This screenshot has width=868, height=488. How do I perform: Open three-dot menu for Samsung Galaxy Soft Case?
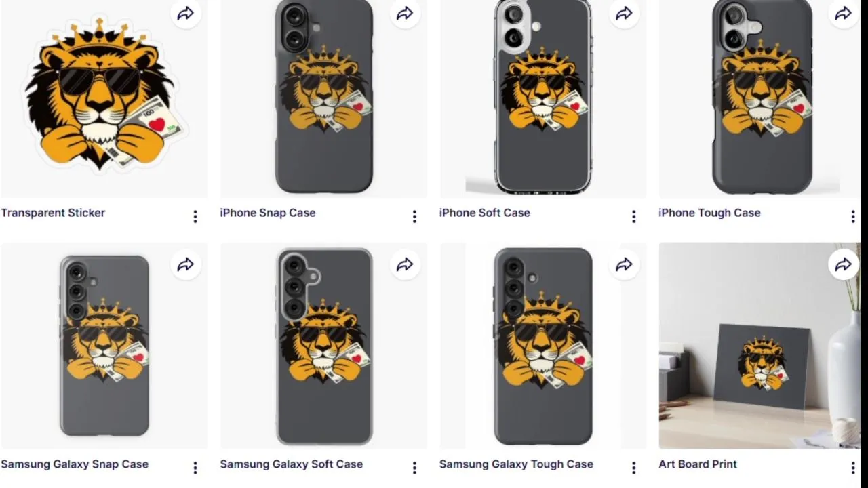(x=414, y=468)
